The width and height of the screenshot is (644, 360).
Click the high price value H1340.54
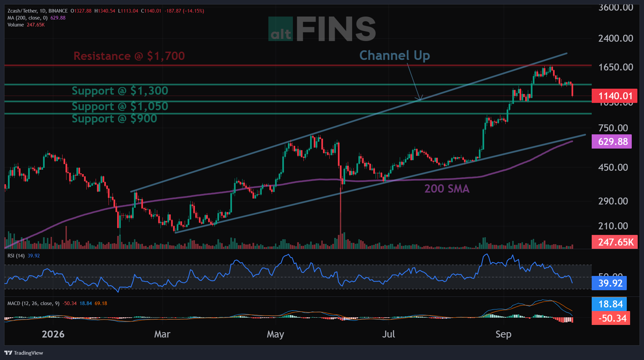pos(105,11)
